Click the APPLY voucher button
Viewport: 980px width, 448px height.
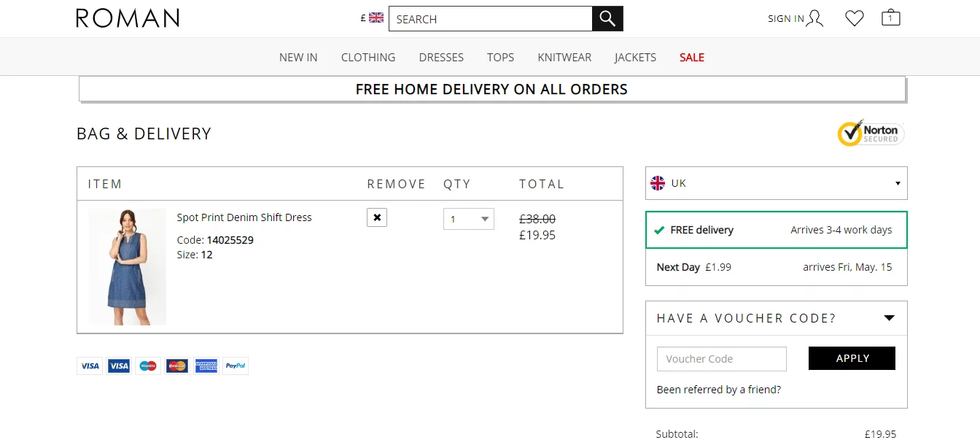pyautogui.click(x=852, y=358)
